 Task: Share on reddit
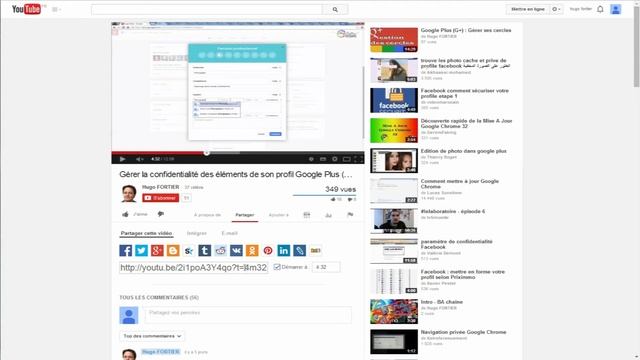(x=220, y=250)
